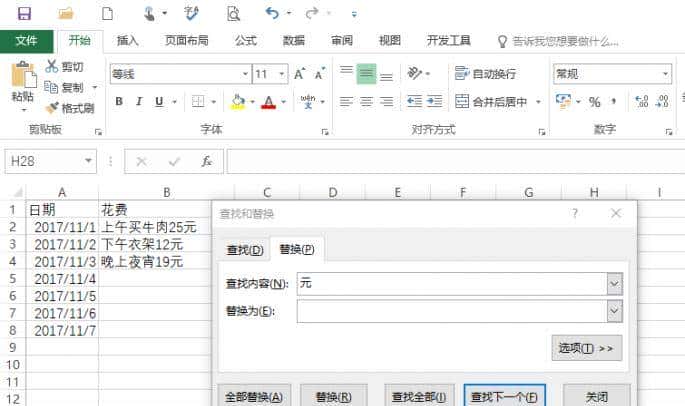Switch to the 数据 Data tab
This screenshot has height=406, width=685.
pyautogui.click(x=294, y=41)
